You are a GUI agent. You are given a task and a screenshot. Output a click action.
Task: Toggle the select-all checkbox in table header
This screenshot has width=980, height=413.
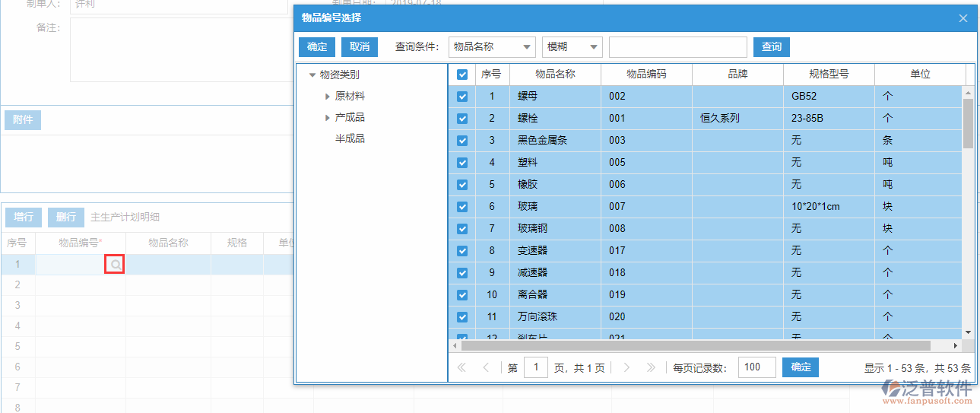tap(462, 75)
